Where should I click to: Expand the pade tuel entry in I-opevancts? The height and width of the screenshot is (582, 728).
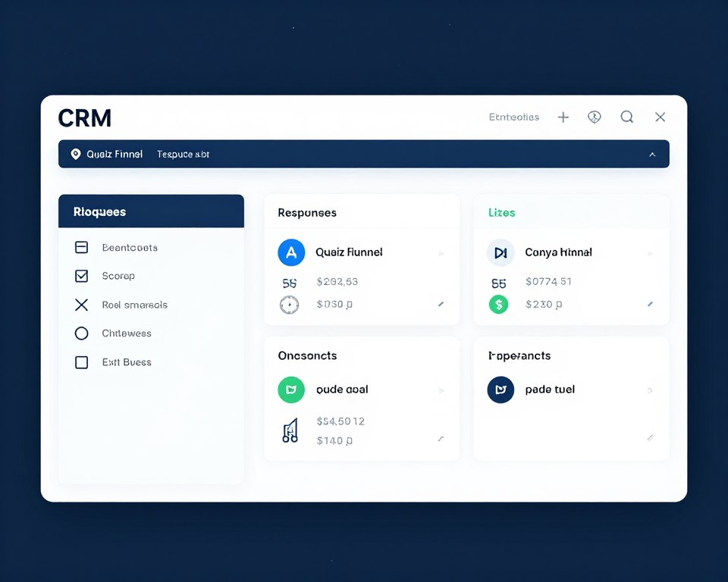tap(650, 390)
